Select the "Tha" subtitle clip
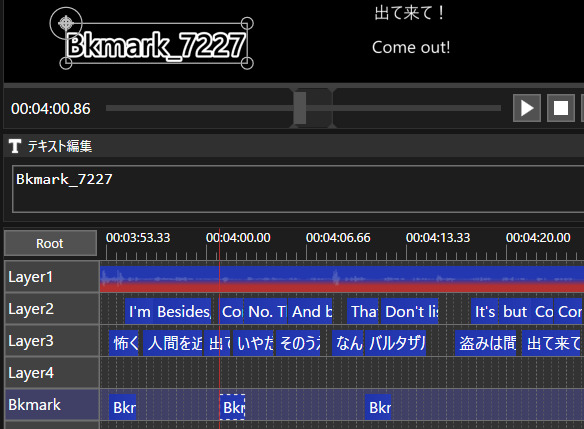Image resolution: width=584 pixels, height=429 pixels. click(363, 311)
